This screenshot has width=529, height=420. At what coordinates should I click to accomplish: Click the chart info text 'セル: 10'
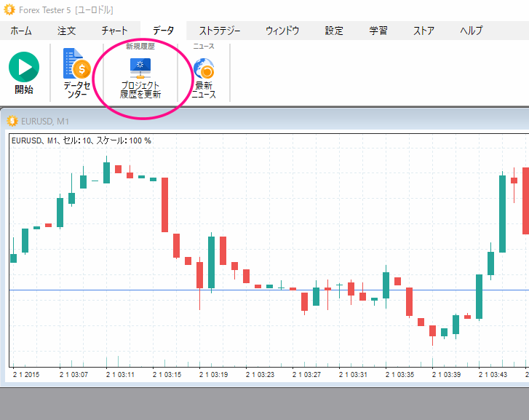[78, 140]
